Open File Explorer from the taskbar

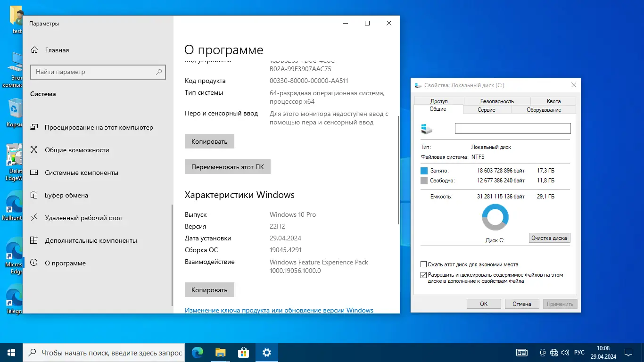[220, 352]
